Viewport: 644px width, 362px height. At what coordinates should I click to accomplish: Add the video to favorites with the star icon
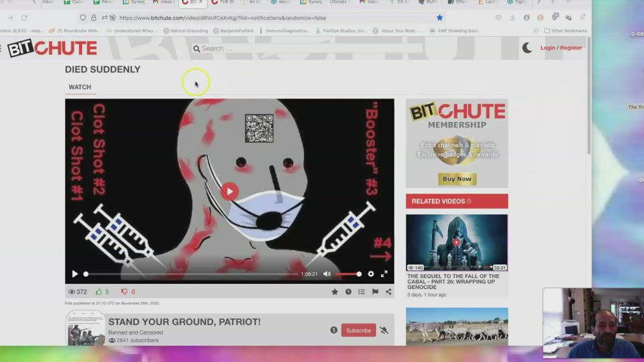pyautogui.click(x=335, y=292)
